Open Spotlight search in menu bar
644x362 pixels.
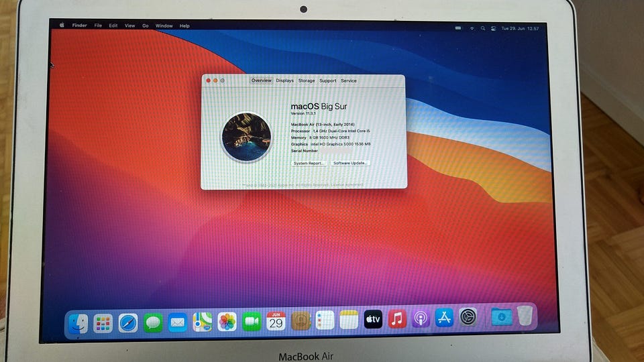483,28
